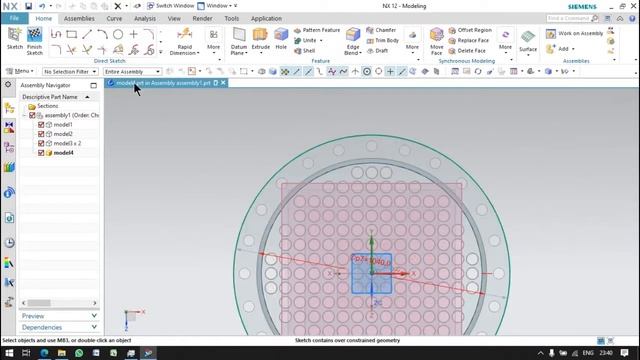Click Pattern Feature in the ribbon
The image size is (640, 360).
coord(317,30)
